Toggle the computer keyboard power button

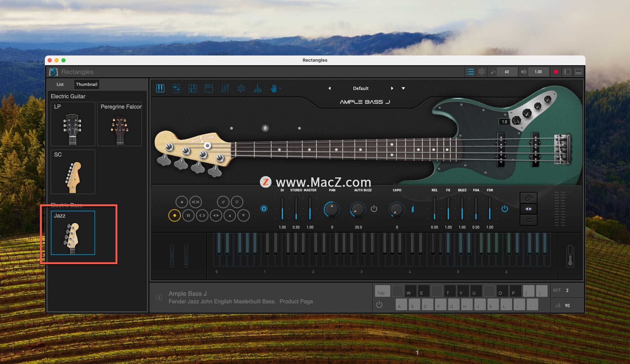tap(379, 305)
